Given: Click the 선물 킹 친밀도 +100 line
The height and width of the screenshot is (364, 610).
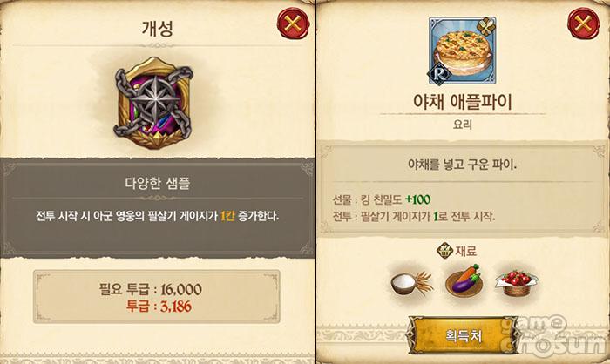Looking at the screenshot, I should (382, 199).
